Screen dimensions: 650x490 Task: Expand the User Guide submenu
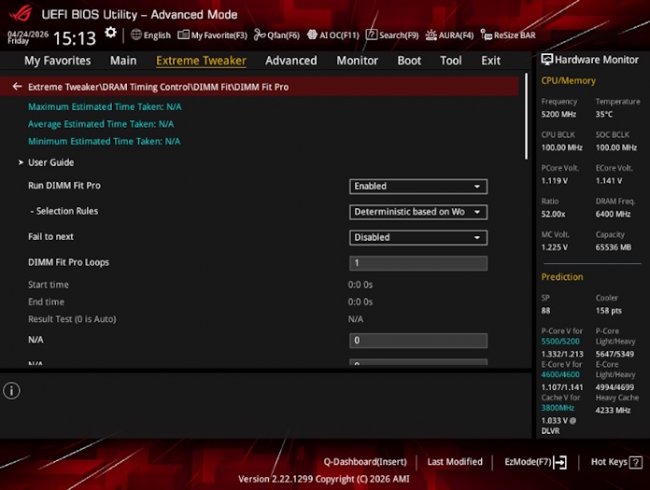pyautogui.click(x=51, y=163)
